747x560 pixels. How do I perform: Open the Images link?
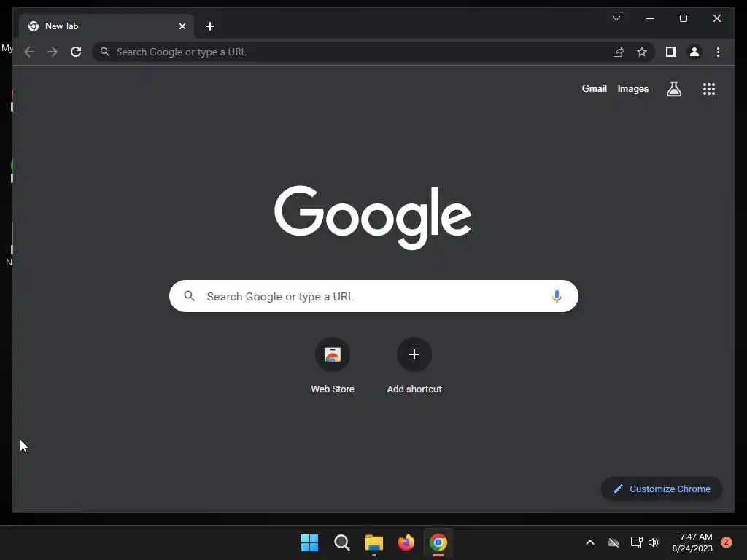pos(632,88)
